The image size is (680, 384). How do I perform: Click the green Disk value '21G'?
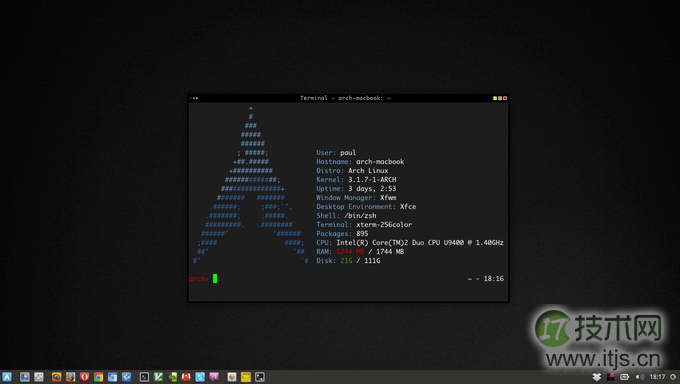[346, 261]
